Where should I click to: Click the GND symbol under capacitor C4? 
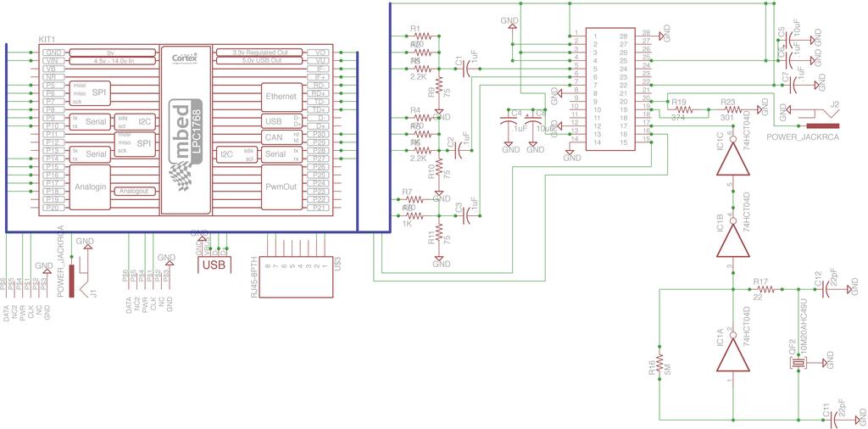point(510,146)
